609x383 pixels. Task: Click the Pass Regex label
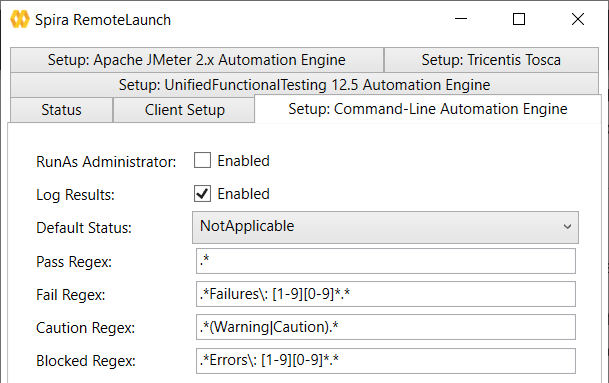click(x=74, y=262)
